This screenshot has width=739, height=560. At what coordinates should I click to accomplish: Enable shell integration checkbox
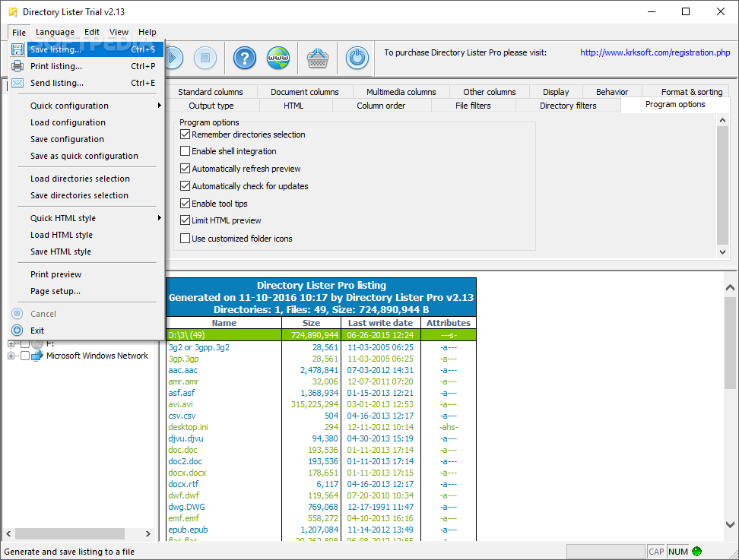tap(186, 151)
